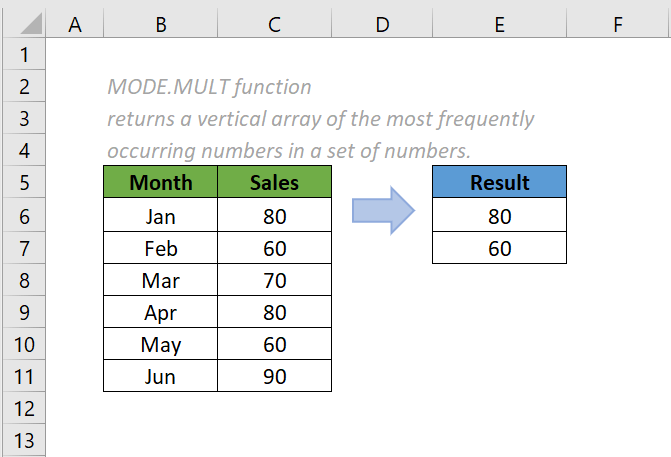
Task: Click the green Sales header cell
Action: [x=275, y=183]
